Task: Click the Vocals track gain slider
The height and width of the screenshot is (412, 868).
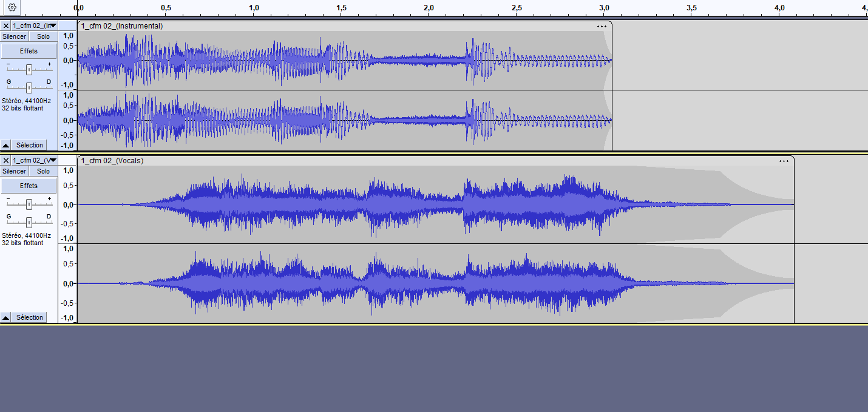Action: [x=29, y=204]
